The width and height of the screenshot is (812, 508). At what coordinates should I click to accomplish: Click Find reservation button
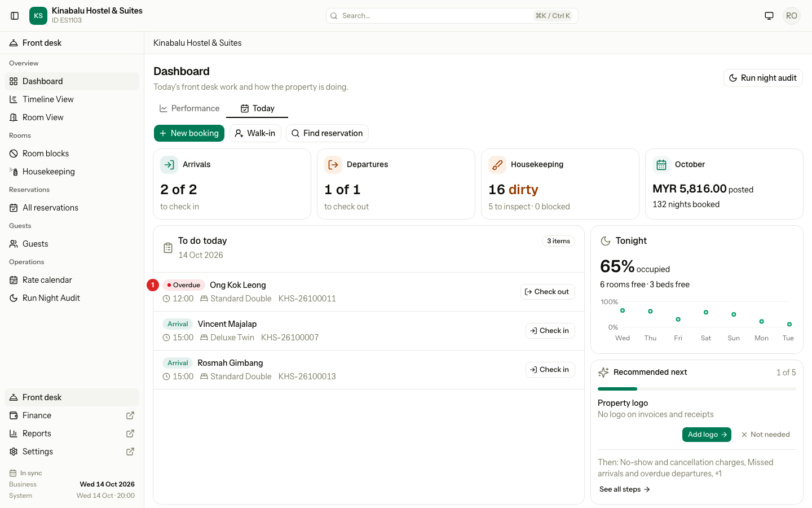pyautogui.click(x=327, y=133)
